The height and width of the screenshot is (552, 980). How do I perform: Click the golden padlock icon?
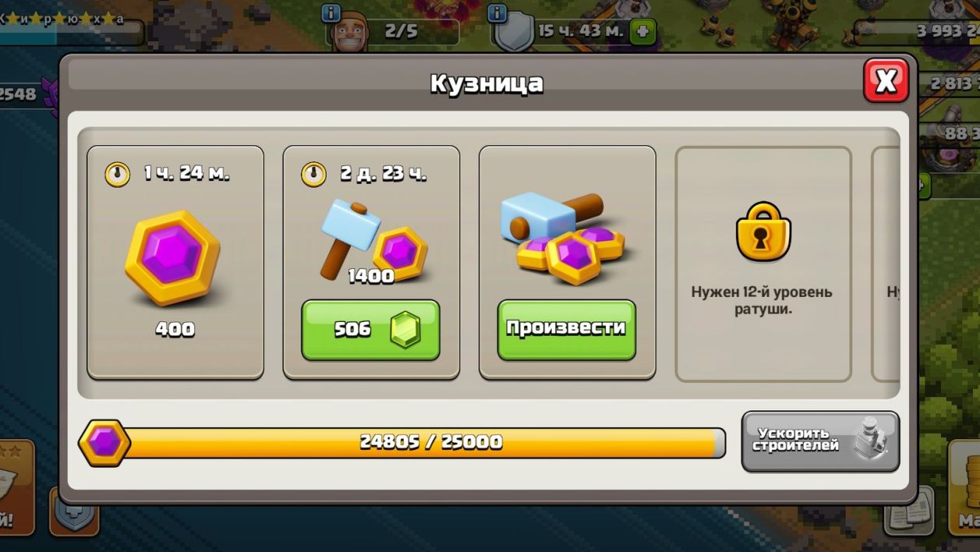coord(763,232)
